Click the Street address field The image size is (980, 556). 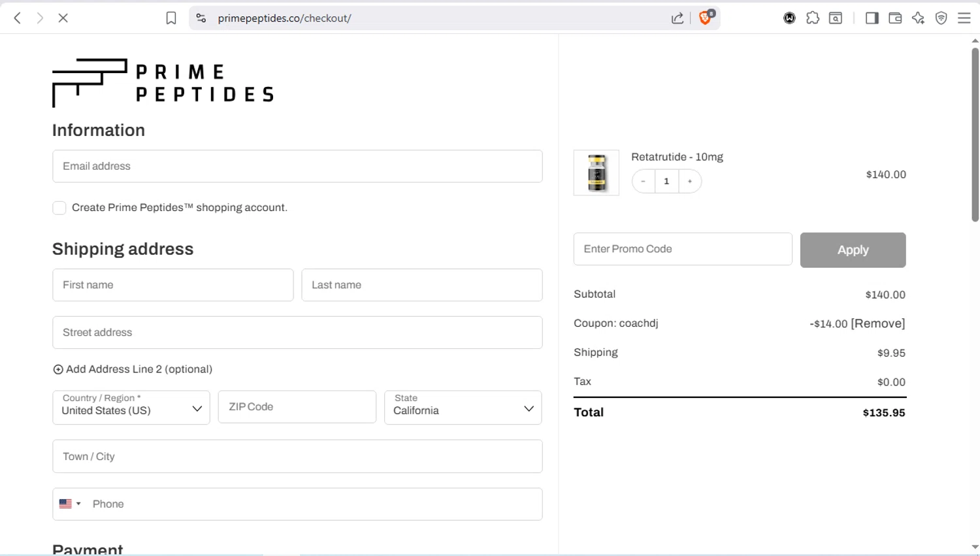point(297,333)
